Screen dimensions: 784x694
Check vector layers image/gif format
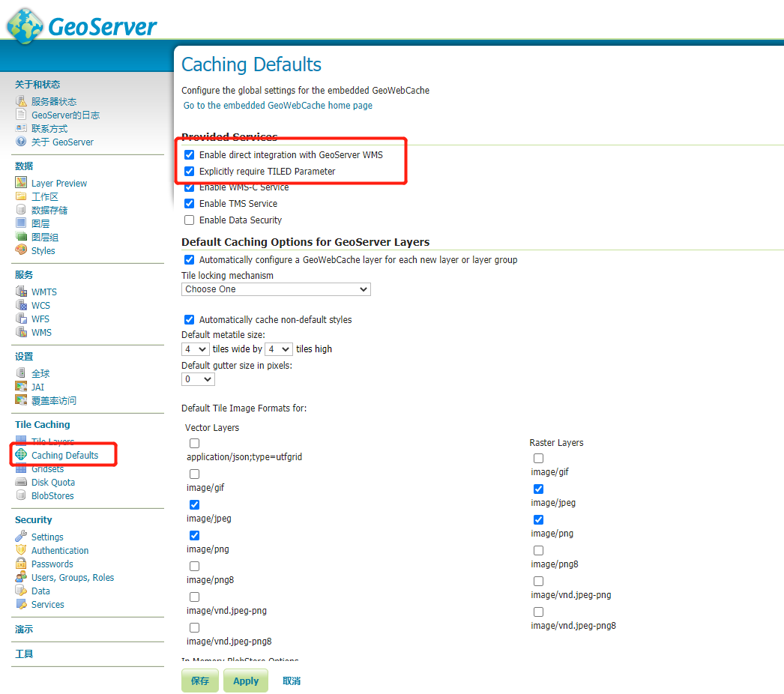[x=194, y=474]
